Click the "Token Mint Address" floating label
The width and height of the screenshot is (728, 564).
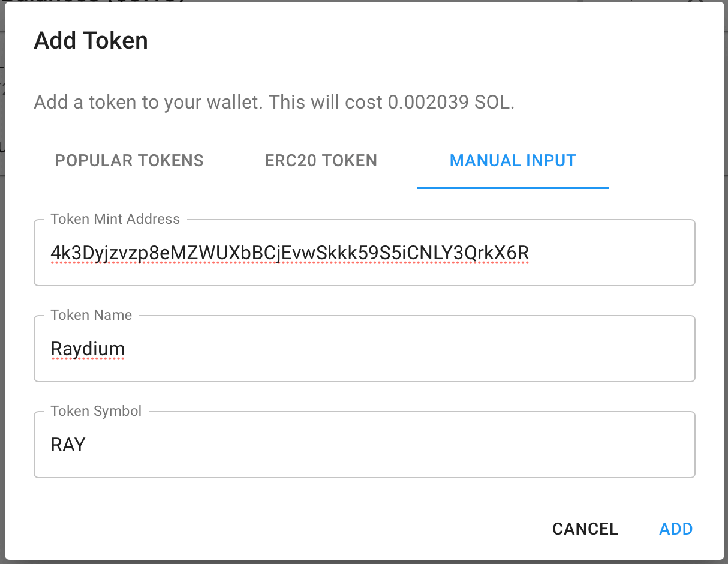[115, 219]
